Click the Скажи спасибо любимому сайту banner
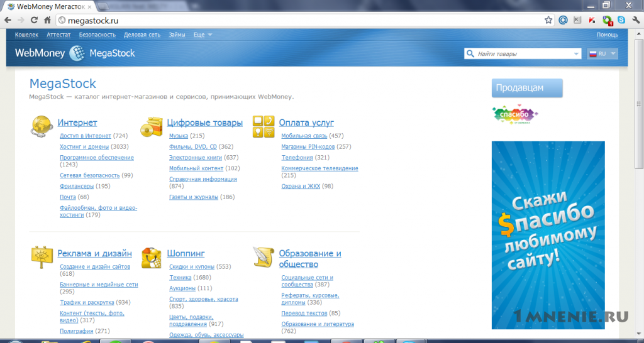The height and width of the screenshot is (343, 644). [x=548, y=235]
